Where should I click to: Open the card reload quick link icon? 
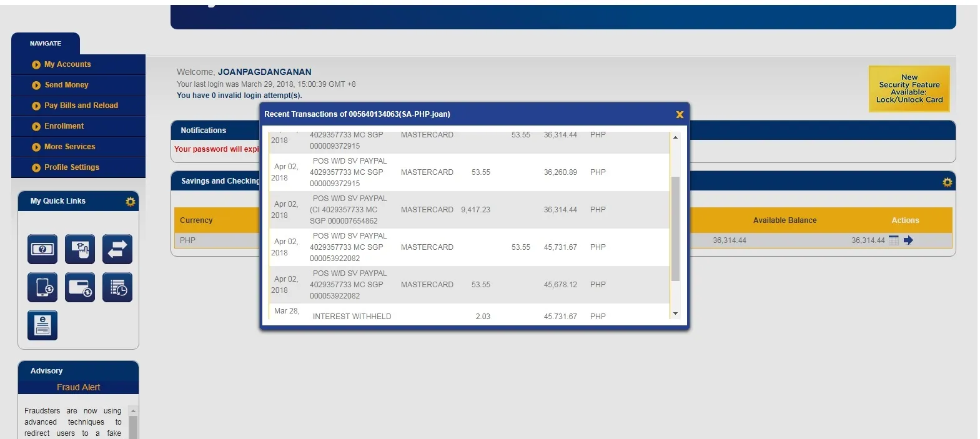click(x=80, y=287)
